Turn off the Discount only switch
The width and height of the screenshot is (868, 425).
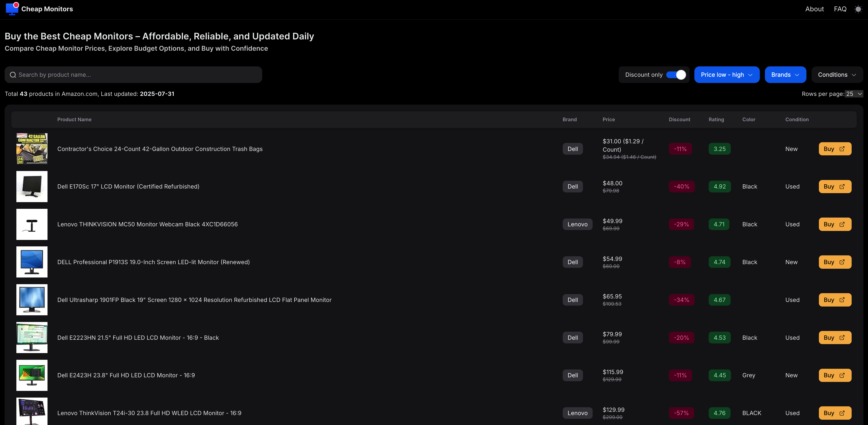point(676,75)
